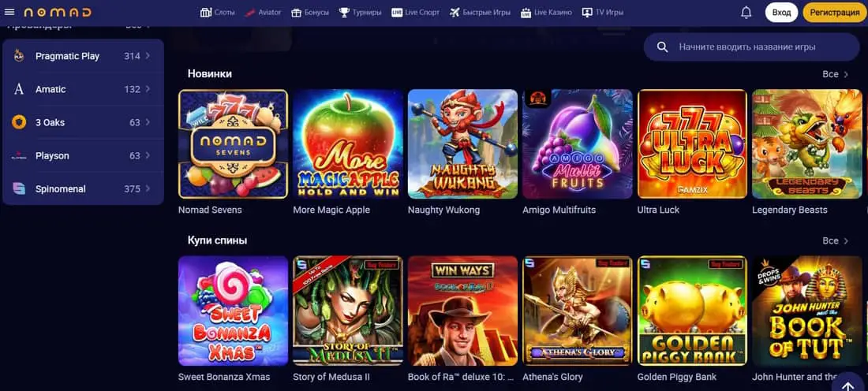This screenshot has width=868, height=391.
Task: Open the hamburger menu icon
Action: tap(9, 12)
